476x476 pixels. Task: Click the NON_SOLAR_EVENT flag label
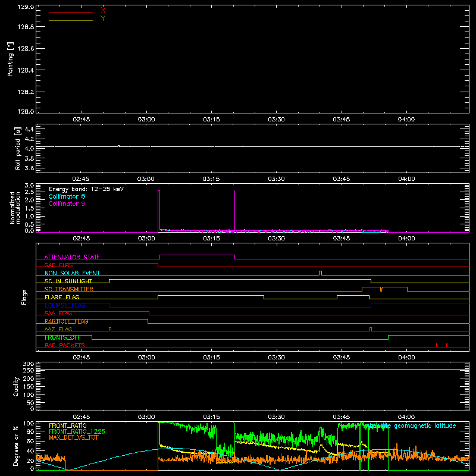click(x=72, y=273)
